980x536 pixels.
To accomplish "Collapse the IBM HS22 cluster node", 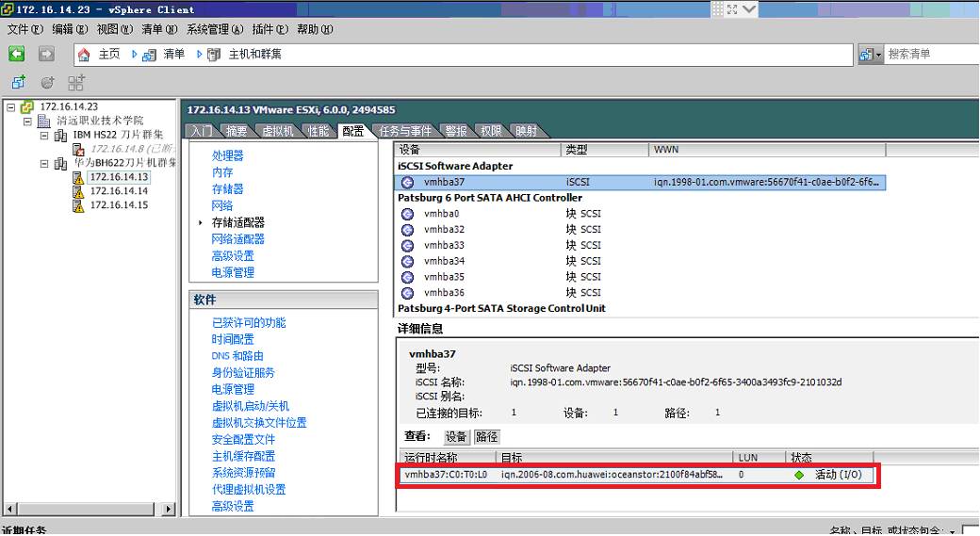I will [x=44, y=135].
